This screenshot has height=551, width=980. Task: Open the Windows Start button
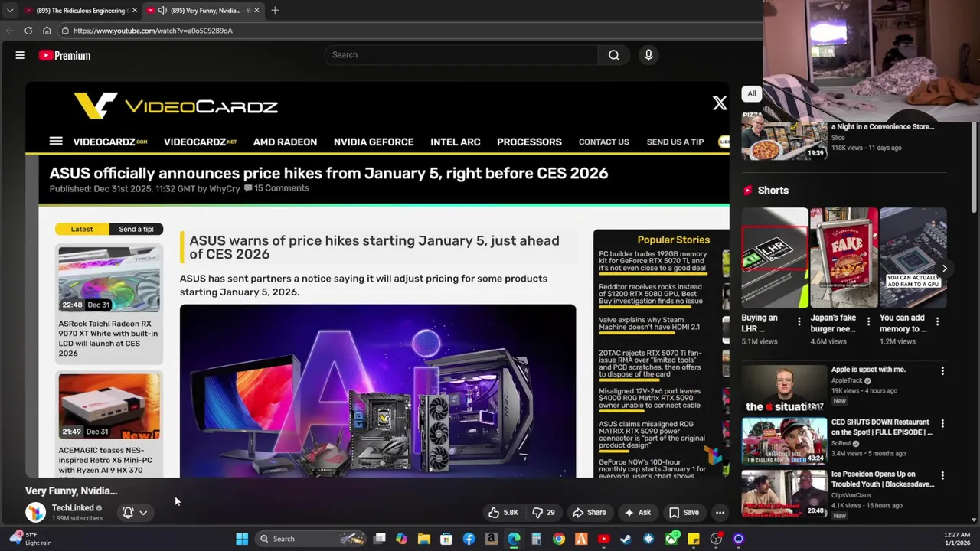point(242,539)
